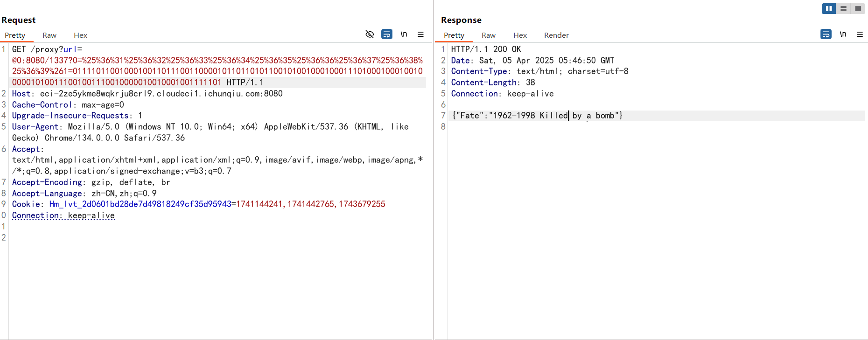Toggle word wrap icon in Request panel
This screenshot has height=340, width=868.
pos(386,34)
